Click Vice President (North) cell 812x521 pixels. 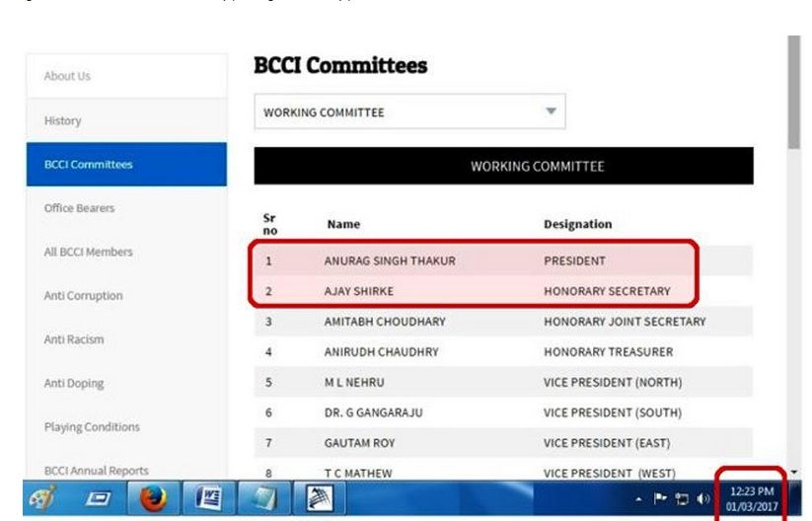point(613,382)
